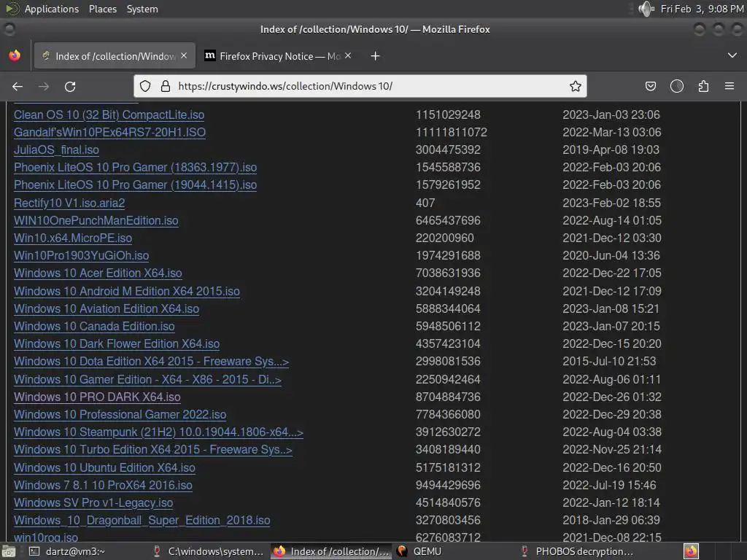The height and width of the screenshot is (560, 747).
Task: Download Gandalf'sWin10PEx64RS7-20H1.ISO
Action: pyautogui.click(x=109, y=133)
